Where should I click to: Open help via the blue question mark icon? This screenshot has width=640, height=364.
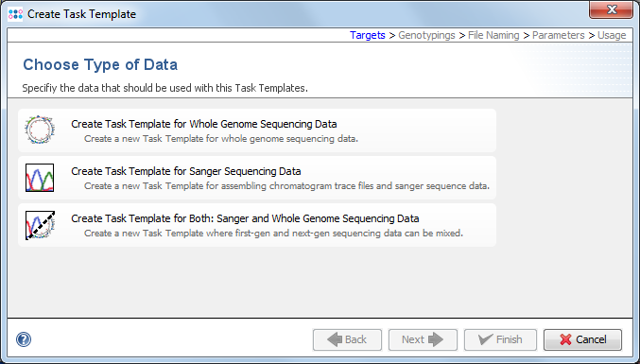tap(24, 339)
